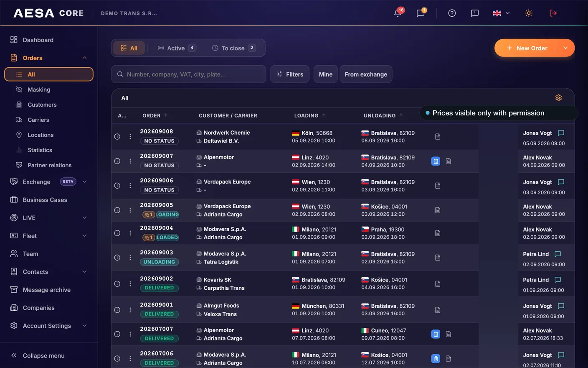This screenshot has width=588, height=368.
Task: Open table settings gear icon
Action: 558,98
